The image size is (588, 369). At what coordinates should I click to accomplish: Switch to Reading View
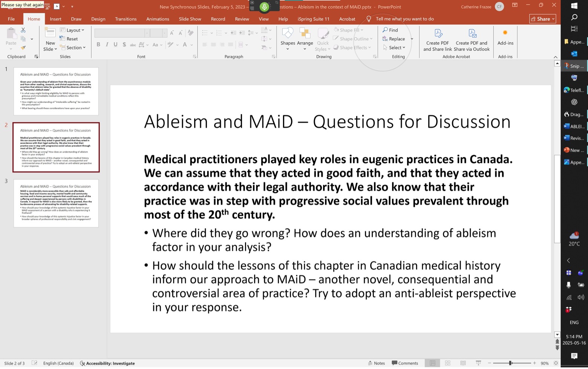[x=463, y=363]
